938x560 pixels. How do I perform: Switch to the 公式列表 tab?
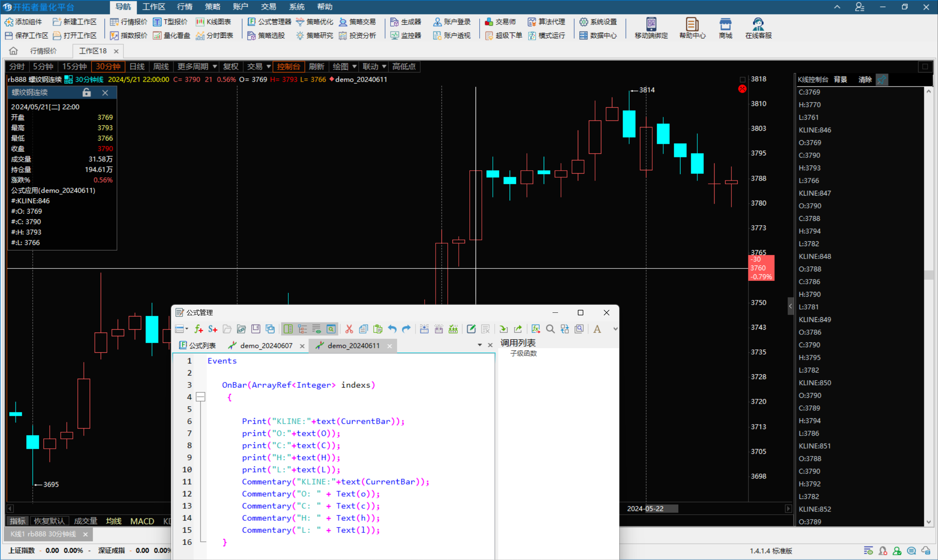click(x=197, y=346)
